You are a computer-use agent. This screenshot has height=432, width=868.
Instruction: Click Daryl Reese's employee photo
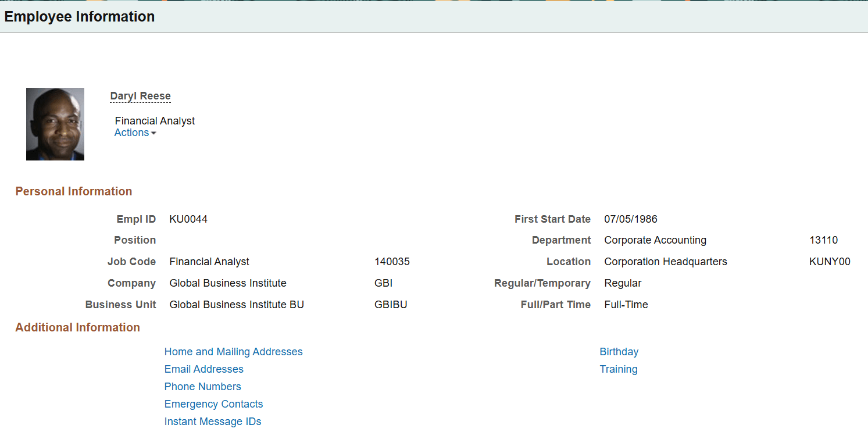[55, 124]
